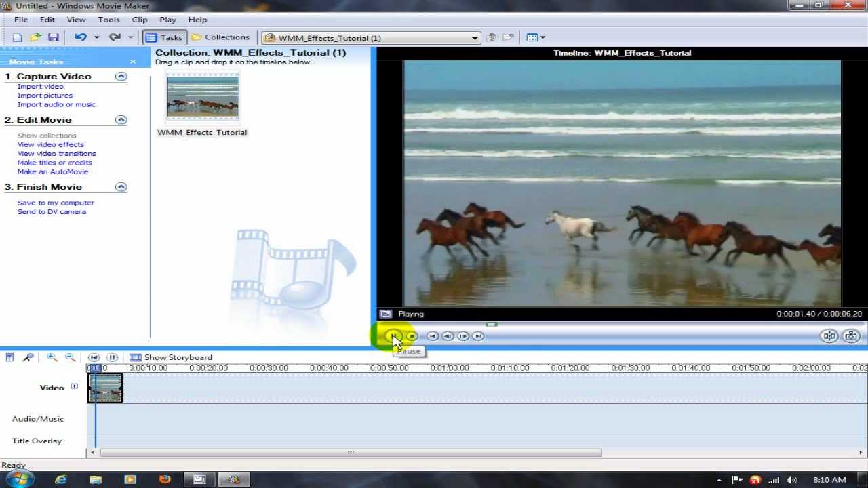Open the Edit menu
Image resolution: width=868 pixels, height=488 pixels.
pos(47,20)
